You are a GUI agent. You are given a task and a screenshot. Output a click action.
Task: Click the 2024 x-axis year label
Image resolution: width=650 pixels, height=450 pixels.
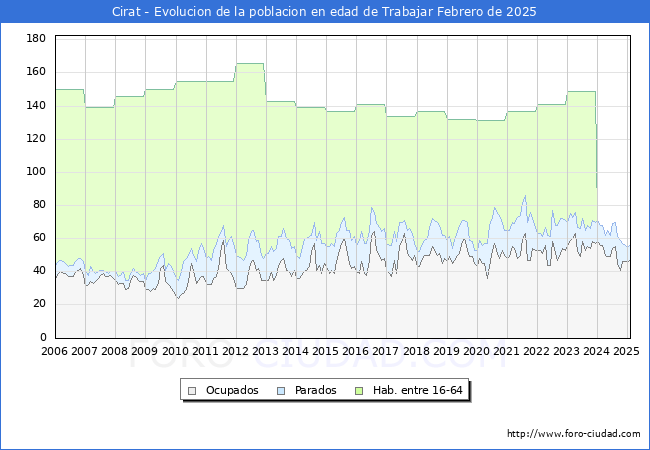[x=597, y=351]
